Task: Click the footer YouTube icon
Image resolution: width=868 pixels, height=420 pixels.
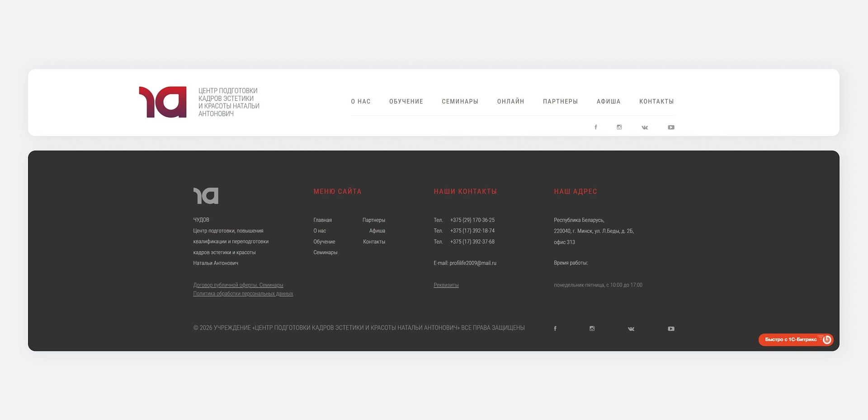Action: tap(671, 329)
